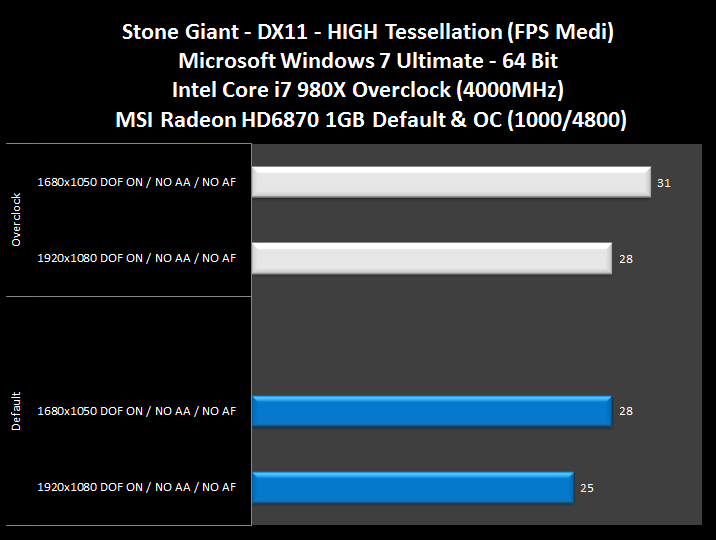Click the Default 1680x1050 DOF ON axis label

137,411
